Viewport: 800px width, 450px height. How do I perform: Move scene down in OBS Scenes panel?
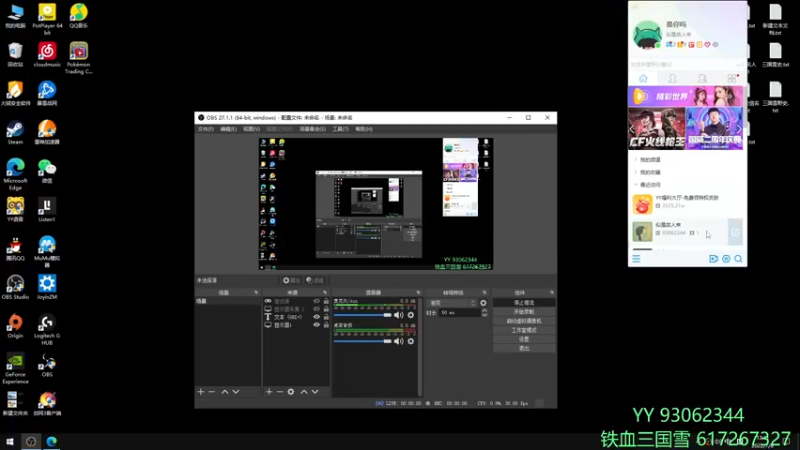coord(236,392)
